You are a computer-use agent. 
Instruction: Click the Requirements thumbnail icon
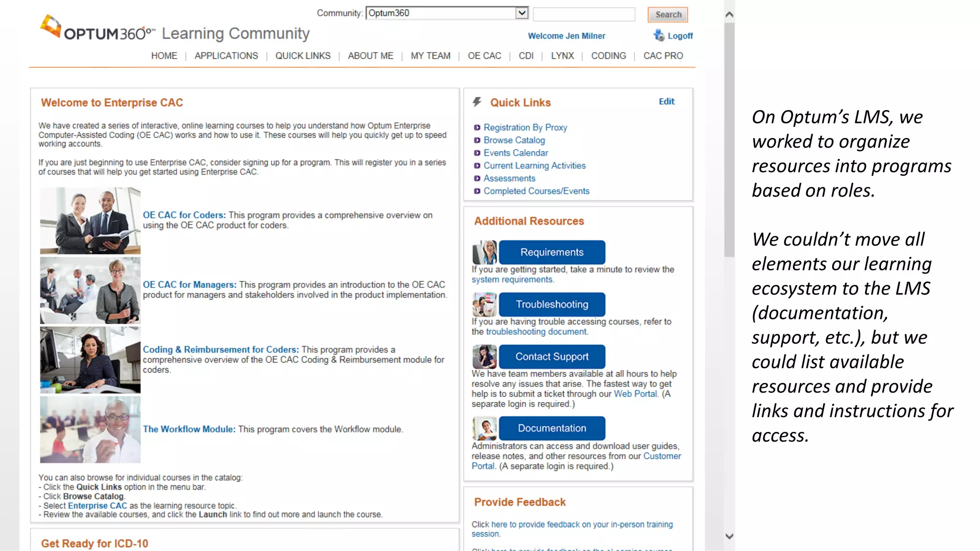(485, 252)
